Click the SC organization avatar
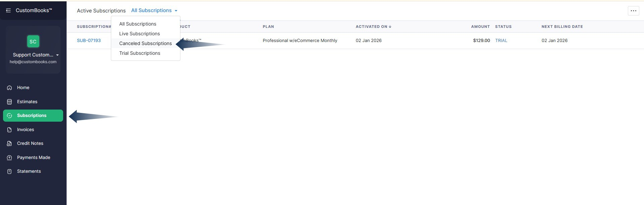This screenshot has height=205, width=644. tap(33, 41)
